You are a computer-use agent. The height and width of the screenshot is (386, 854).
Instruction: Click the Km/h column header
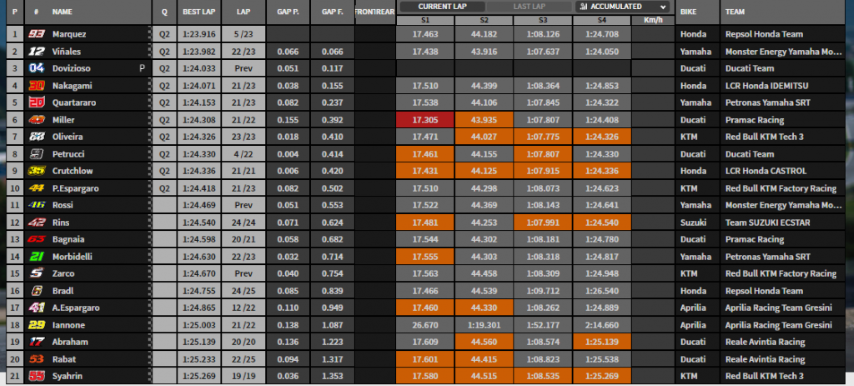pyautogui.click(x=652, y=20)
